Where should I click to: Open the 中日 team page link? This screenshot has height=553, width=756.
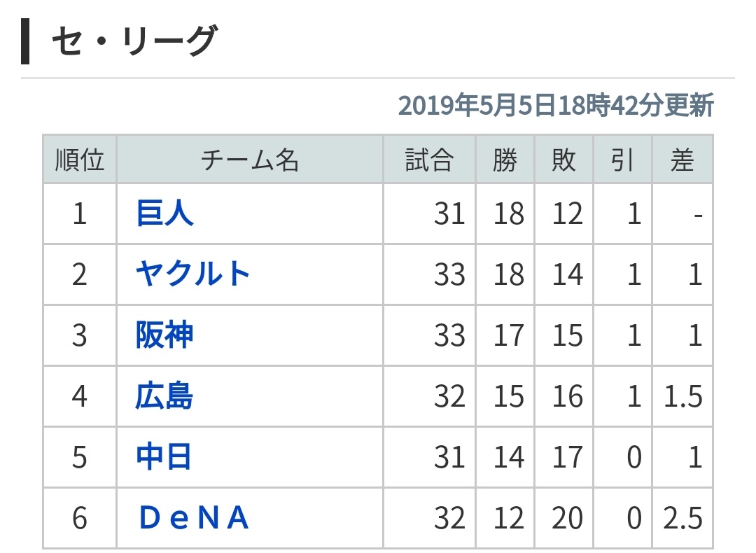click(164, 457)
